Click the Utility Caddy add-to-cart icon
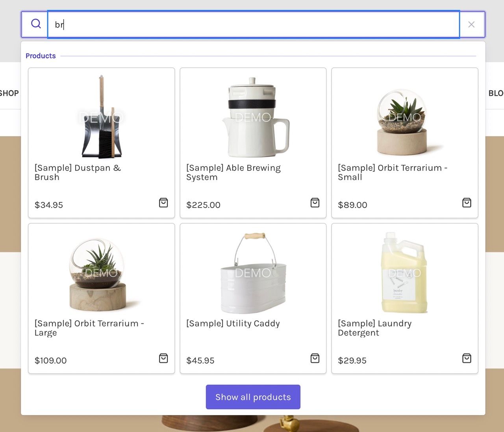 click(315, 358)
